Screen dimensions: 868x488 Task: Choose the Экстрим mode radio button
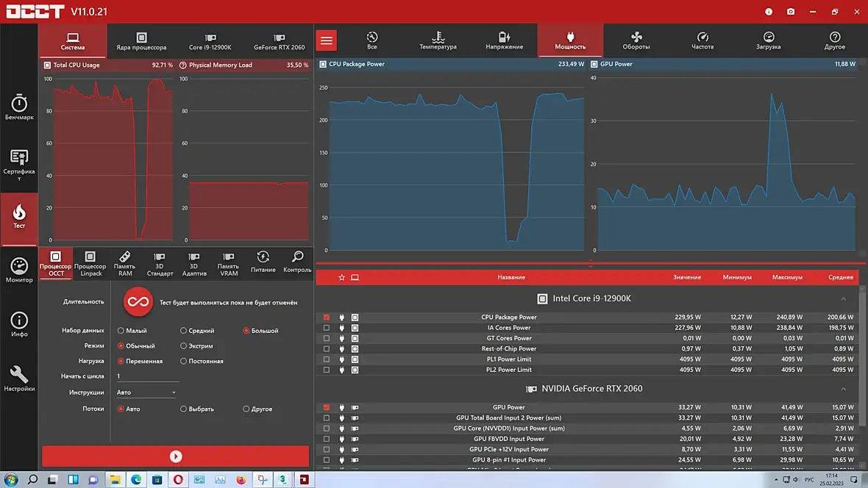click(x=184, y=346)
